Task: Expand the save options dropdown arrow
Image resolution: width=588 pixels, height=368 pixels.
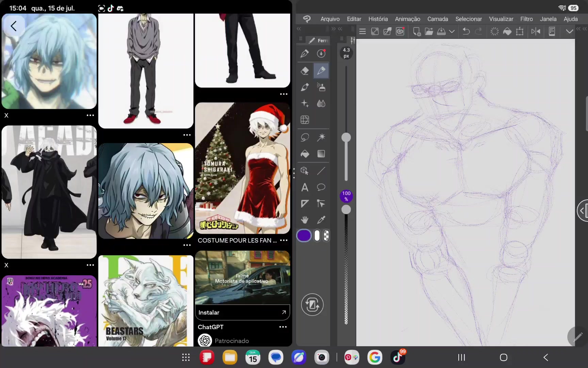Action: point(452,32)
